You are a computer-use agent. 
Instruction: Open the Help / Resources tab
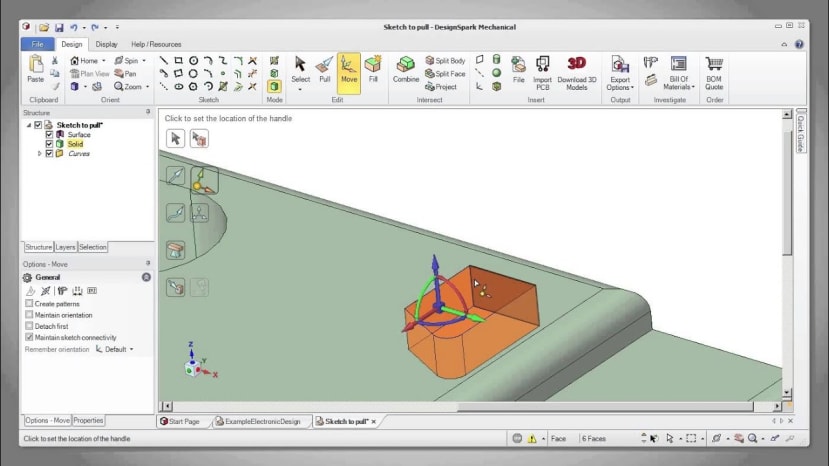coord(156,44)
